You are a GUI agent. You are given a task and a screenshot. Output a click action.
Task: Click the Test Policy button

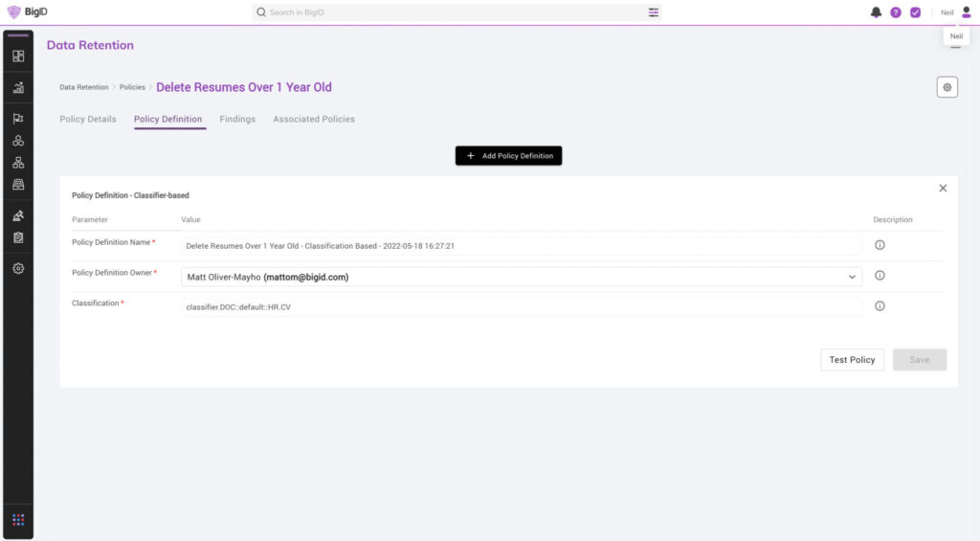(x=852, y=360)
